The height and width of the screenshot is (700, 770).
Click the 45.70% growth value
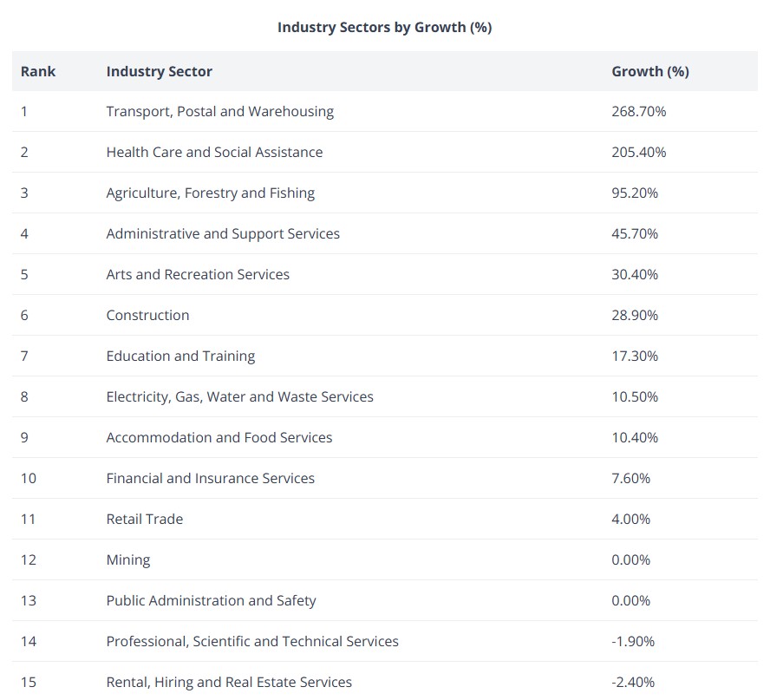click(635, 233)
